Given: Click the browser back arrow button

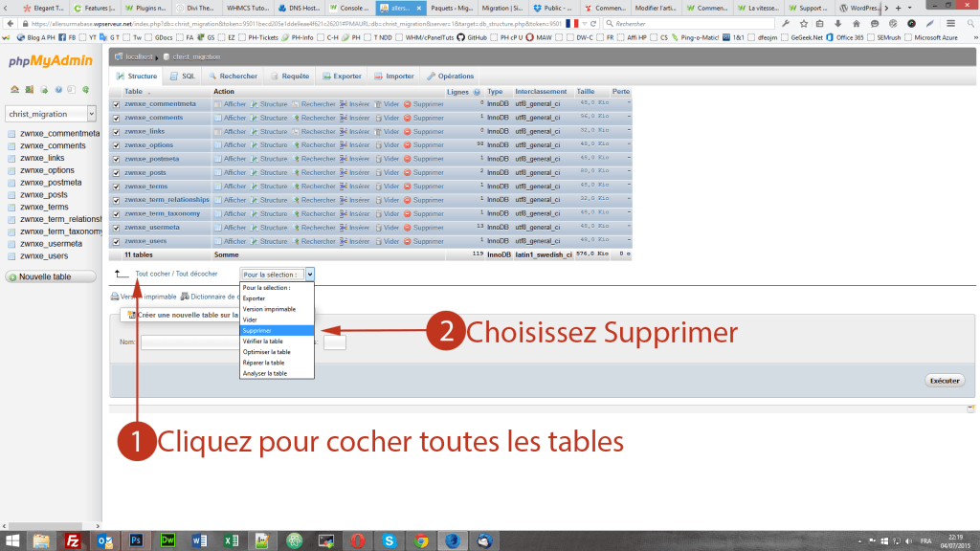Looking at the screenshot, I should pyautogui.click(x=10, y=24).
